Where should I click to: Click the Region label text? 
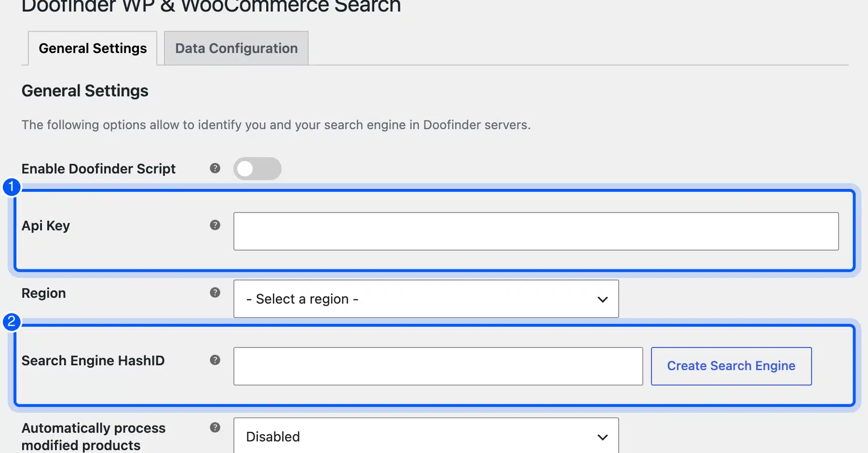click(x=43, y=293)
